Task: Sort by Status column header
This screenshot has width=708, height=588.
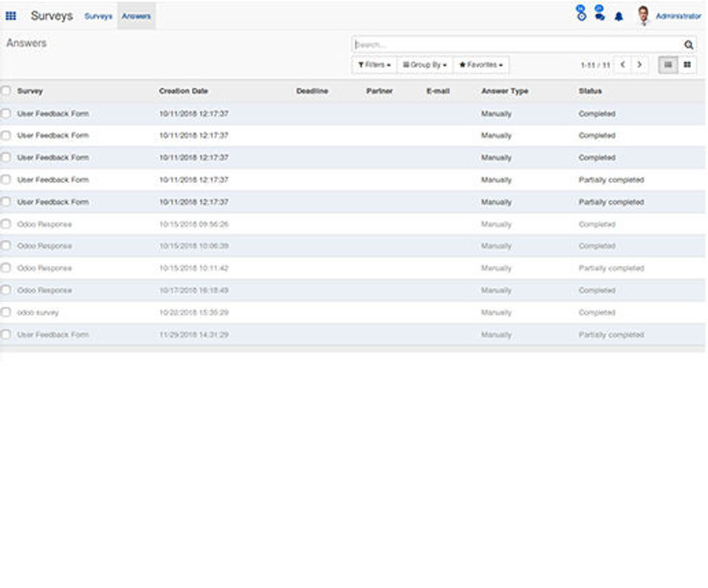Action: 590,91
